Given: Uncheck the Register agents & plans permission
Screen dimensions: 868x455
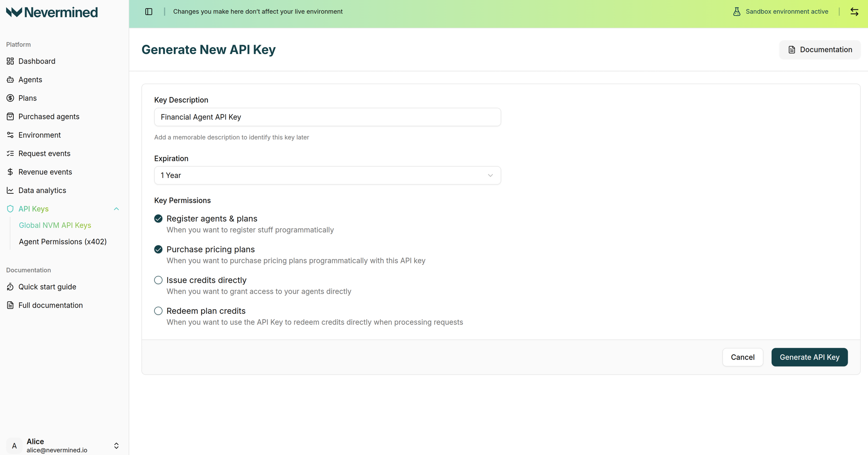Looking at the screenshot, I should point(158,219).
